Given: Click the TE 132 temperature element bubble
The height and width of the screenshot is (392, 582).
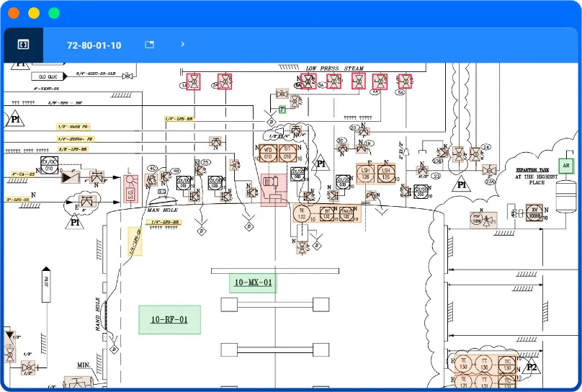Looking at the screenshot, I should 302,214.
